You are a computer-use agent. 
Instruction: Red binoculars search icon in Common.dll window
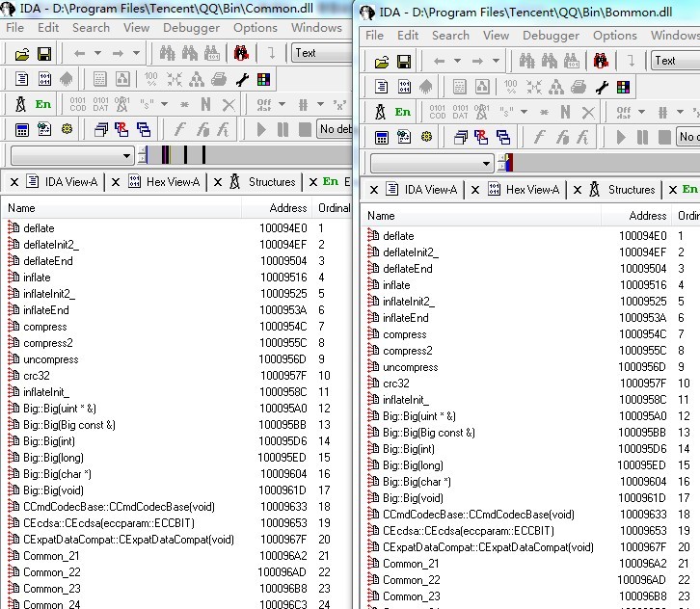point(241,54)
